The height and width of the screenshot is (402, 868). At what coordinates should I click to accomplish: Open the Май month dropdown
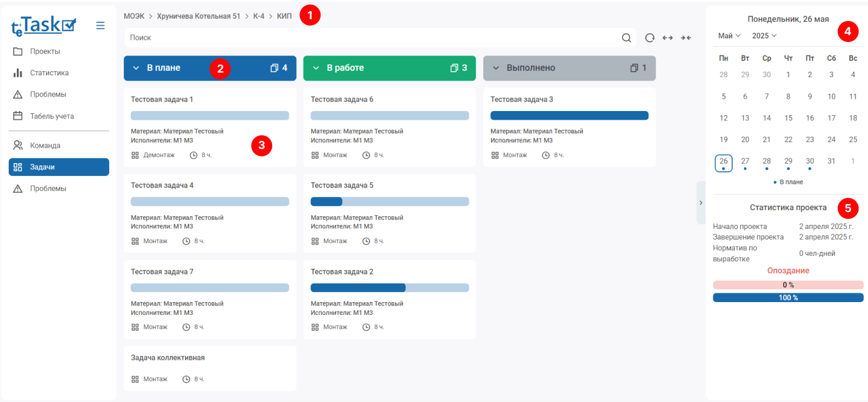[x=729, y=36]
